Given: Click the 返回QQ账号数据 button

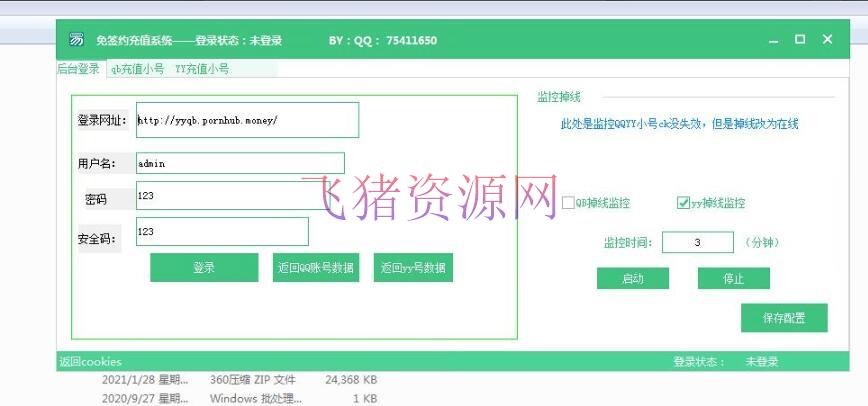Looking at the screenshot, I should click(316, 268).
